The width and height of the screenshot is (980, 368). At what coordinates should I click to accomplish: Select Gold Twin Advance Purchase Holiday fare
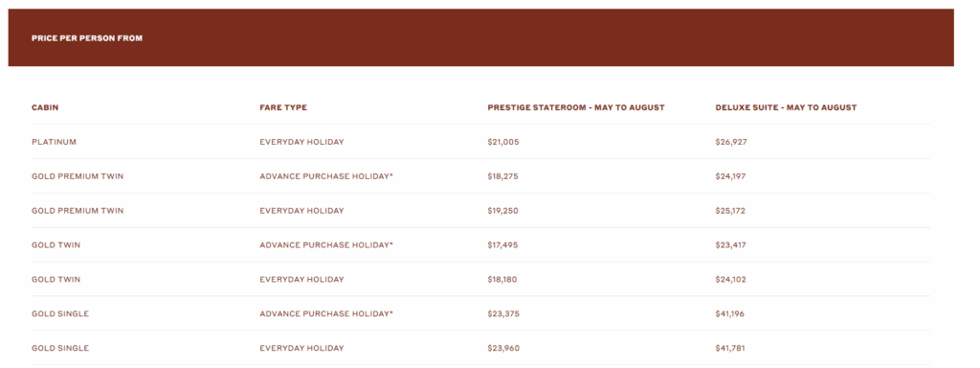click(326, 245)
